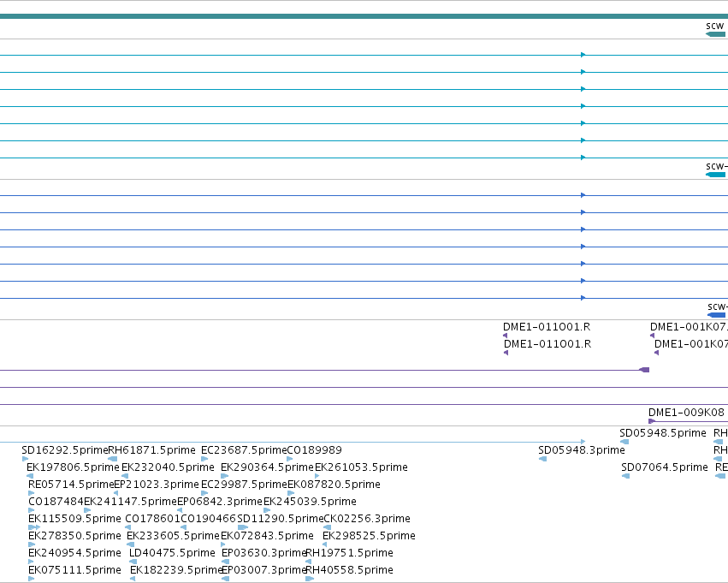The height and width of the screenshot is (583, 728).
Task: Select the purple exon block ending the purple line
Action: click(644, 370)
